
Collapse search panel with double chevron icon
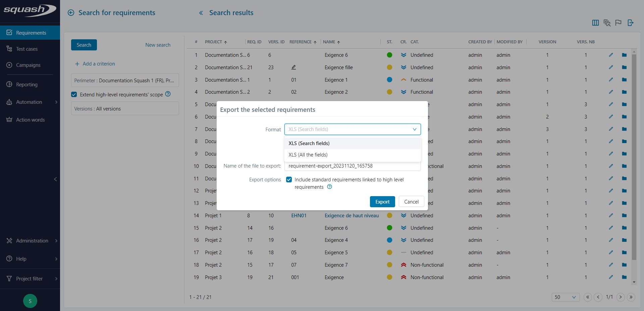(x=201, y=13)
